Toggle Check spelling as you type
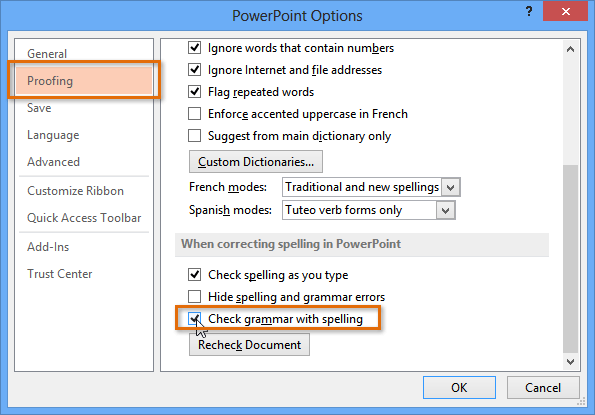 pyautogui.click(x=195, y=275)
